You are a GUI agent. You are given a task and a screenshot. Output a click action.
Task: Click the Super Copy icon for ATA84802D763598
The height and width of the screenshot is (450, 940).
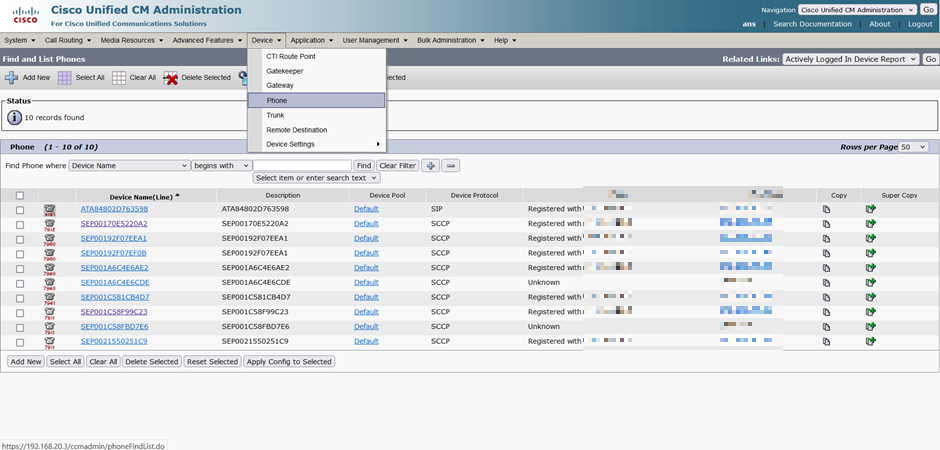[870, 209]
